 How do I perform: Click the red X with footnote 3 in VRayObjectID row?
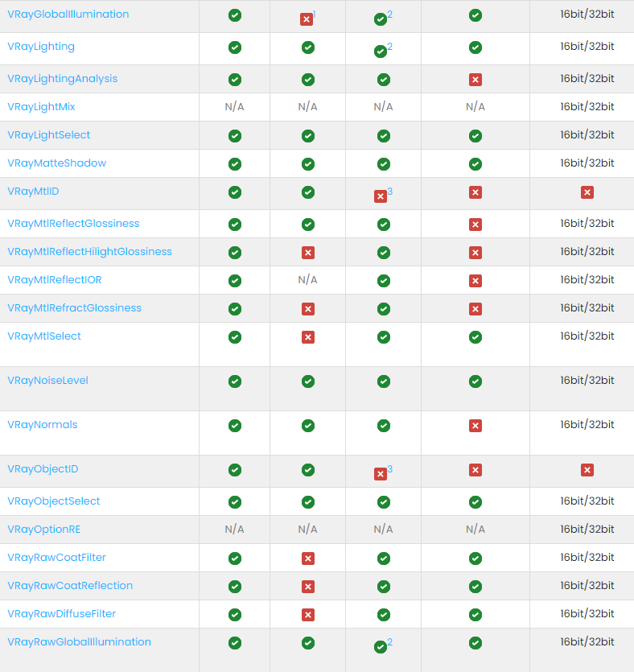381,474
